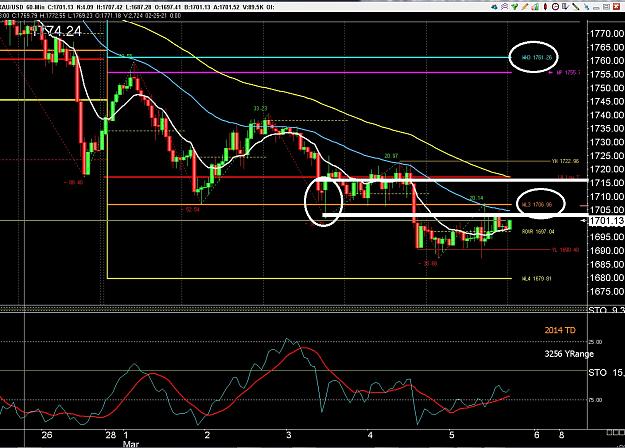Click date label 6 on time axis
The width and height of the screenshot is (625, 448).
[x=537, y=435]
